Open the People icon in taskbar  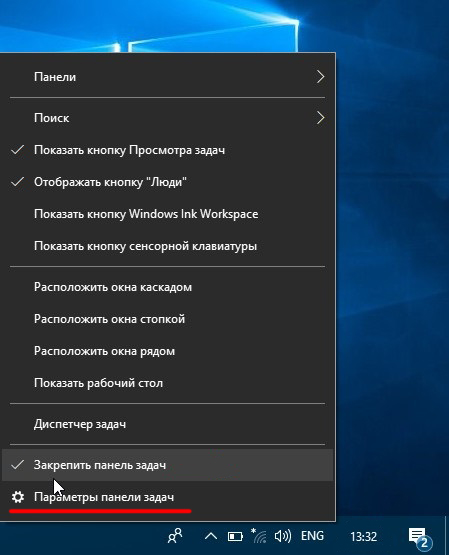click(x=175, y=536)
